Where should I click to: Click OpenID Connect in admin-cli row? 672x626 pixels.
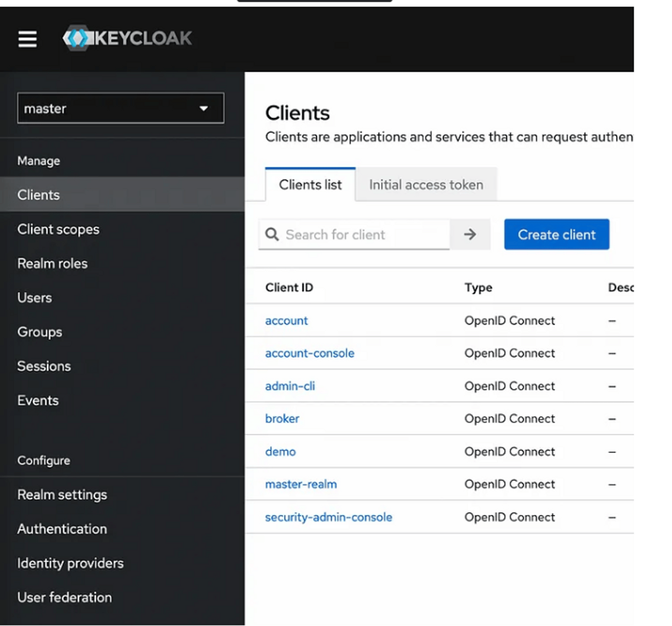pos(509,386)
